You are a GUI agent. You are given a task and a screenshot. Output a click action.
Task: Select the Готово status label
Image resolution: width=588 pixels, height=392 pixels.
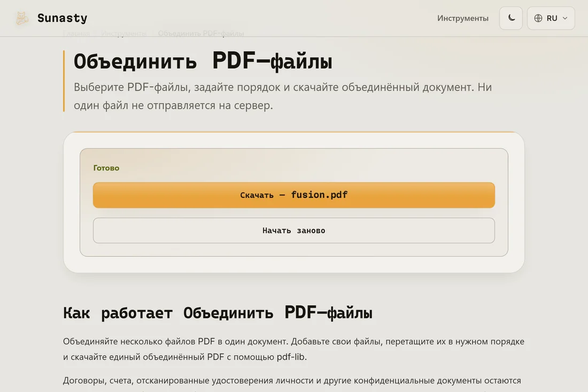point(106,168)
